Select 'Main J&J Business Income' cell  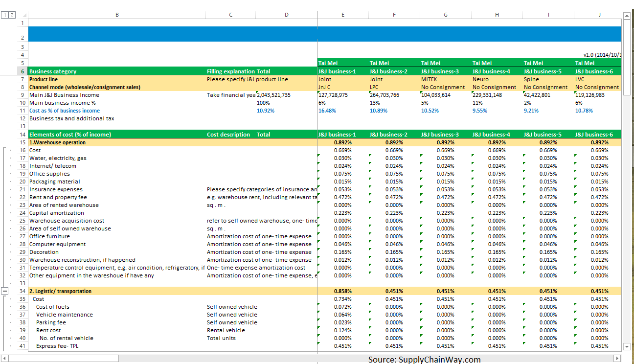(117, 95)
